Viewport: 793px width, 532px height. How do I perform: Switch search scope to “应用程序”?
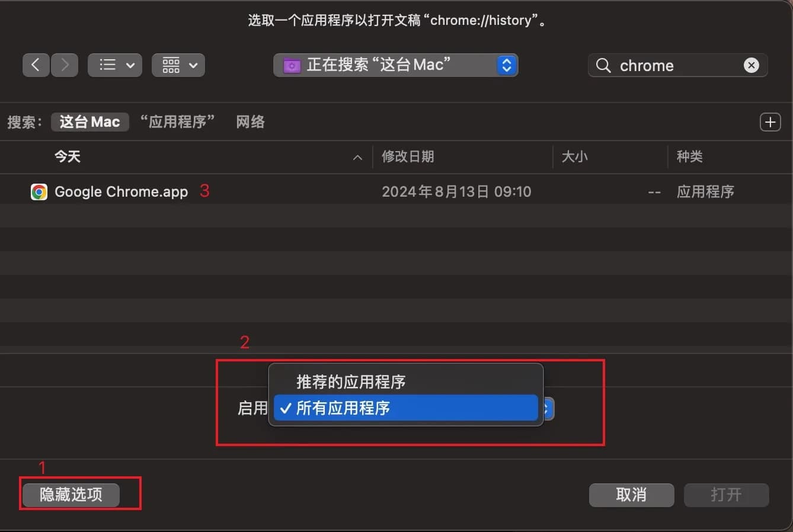coord(177,121)
